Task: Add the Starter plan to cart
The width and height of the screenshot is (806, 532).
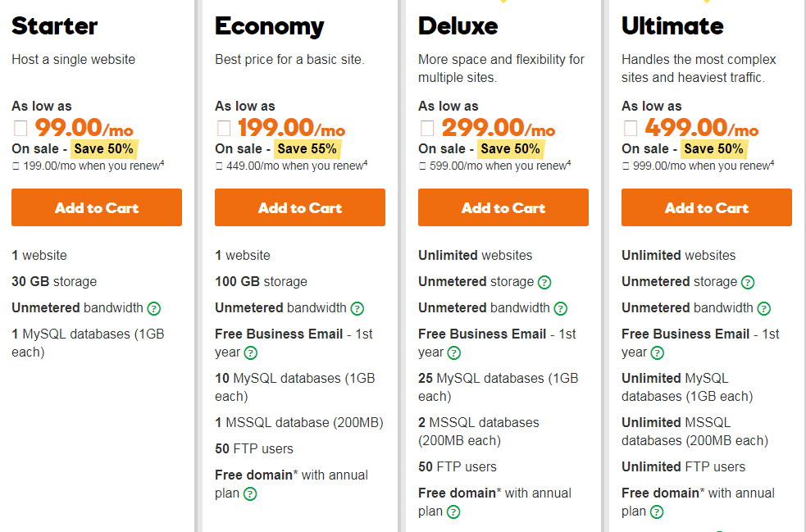Action: [x=97, y=207]
